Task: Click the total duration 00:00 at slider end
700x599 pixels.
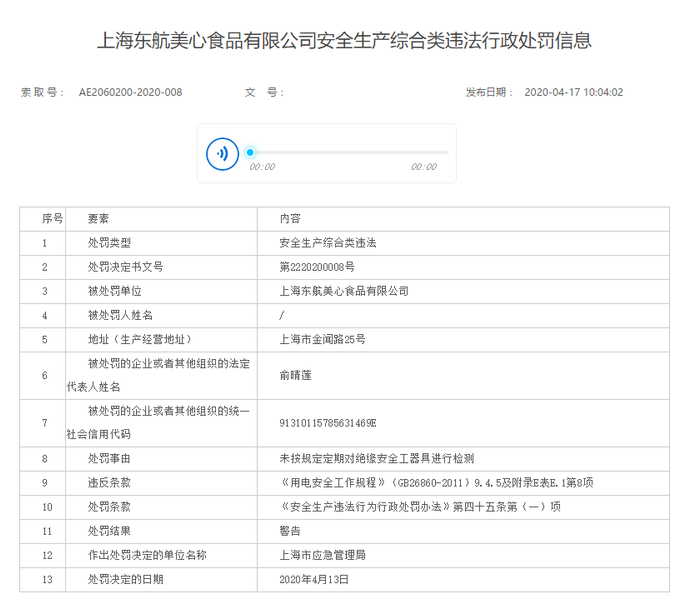Action: point(424,167)
